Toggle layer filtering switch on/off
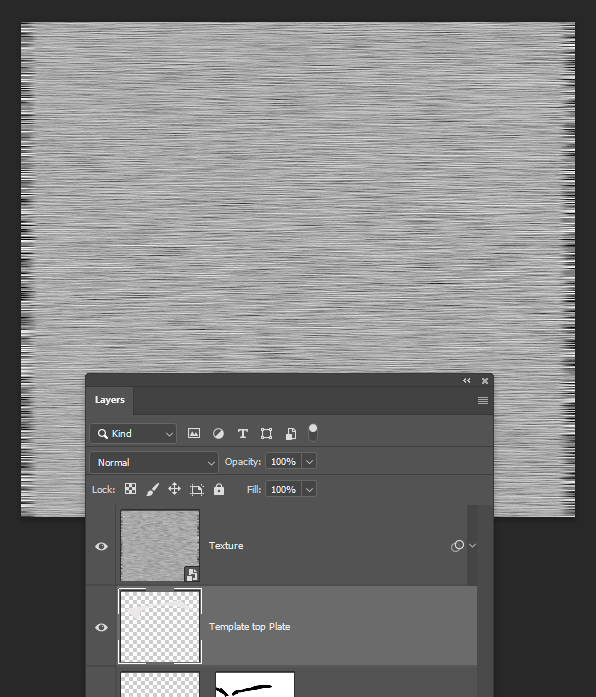596x697 pixels. tap(313, 433)
